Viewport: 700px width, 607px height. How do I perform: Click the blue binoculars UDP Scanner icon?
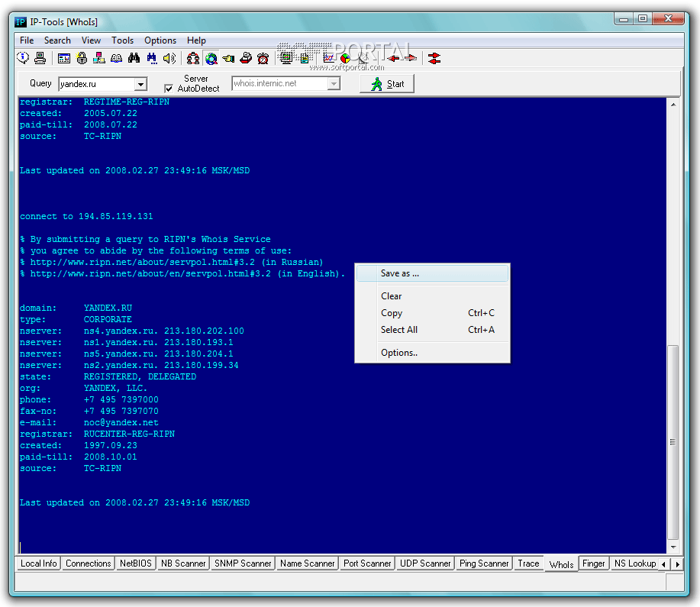(x=152, y=58)
